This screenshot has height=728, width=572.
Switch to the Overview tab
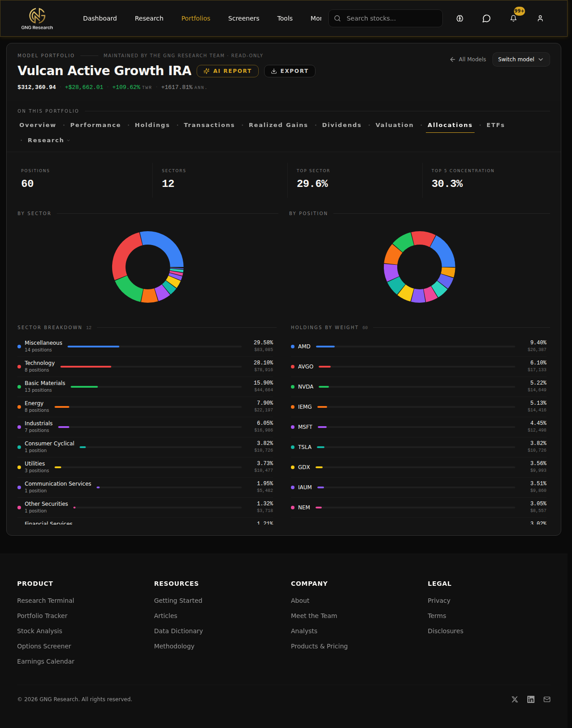pyautogui.click(x=38, y=125)
